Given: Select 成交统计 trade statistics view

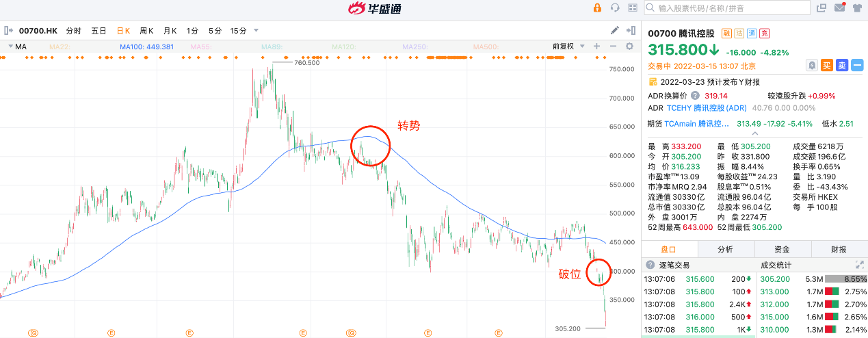Looking at the screenshot, I should coord(778,265).
